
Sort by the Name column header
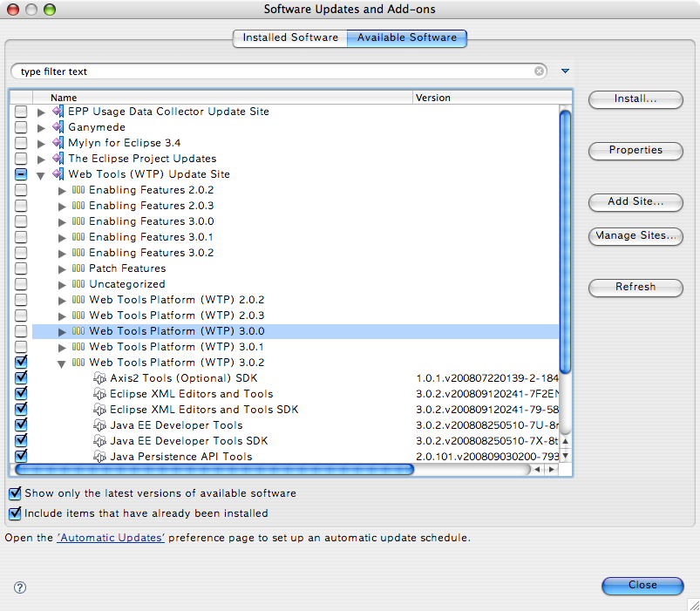[x=223, y=98]
